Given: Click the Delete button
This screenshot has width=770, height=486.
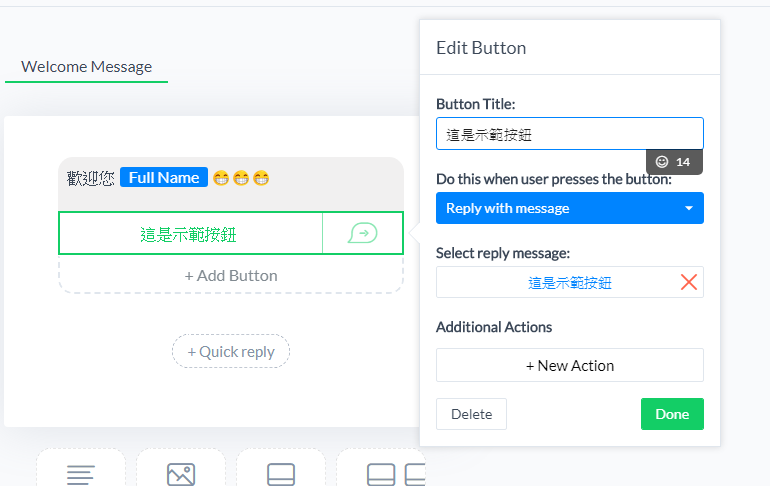Looking at the screenshot, I should [x=471, y=414].
